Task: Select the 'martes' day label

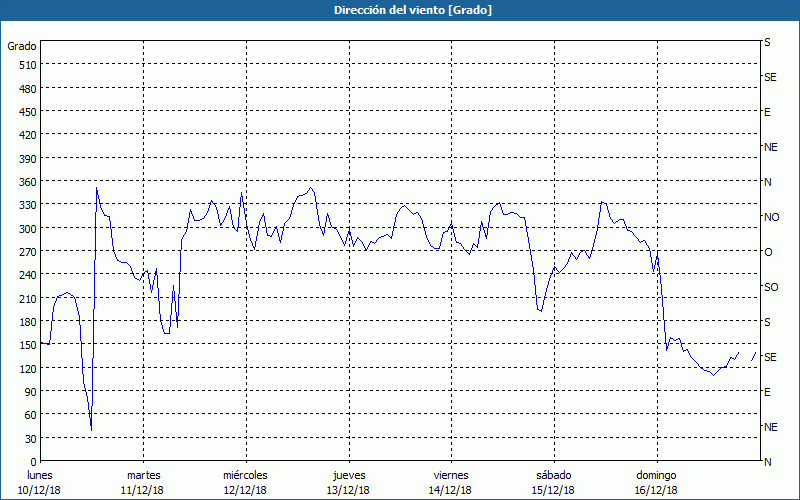Action: 143,476
